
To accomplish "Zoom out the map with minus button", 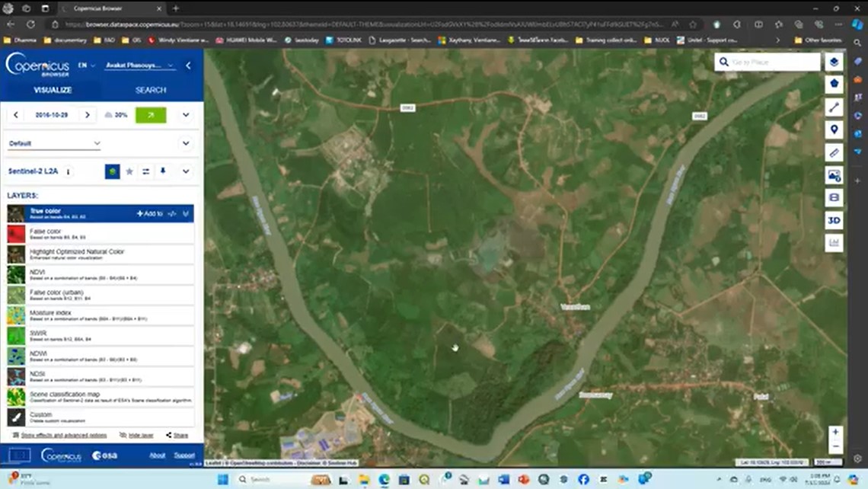I will coord(835,446).
